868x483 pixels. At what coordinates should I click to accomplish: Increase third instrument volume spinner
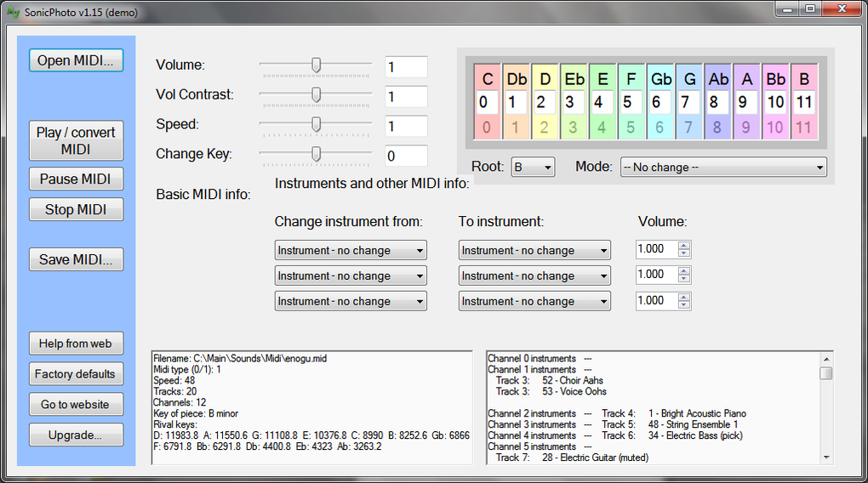[x=684, y=297]
